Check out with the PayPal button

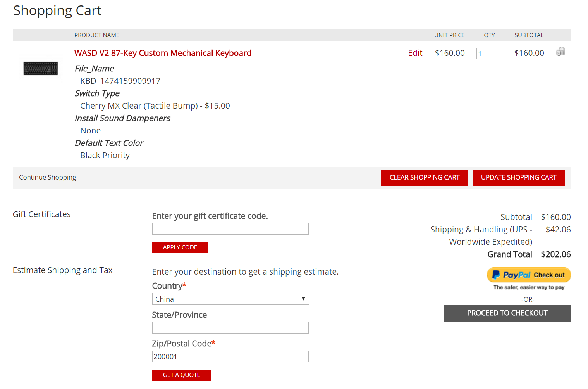[x=529, y=275]
